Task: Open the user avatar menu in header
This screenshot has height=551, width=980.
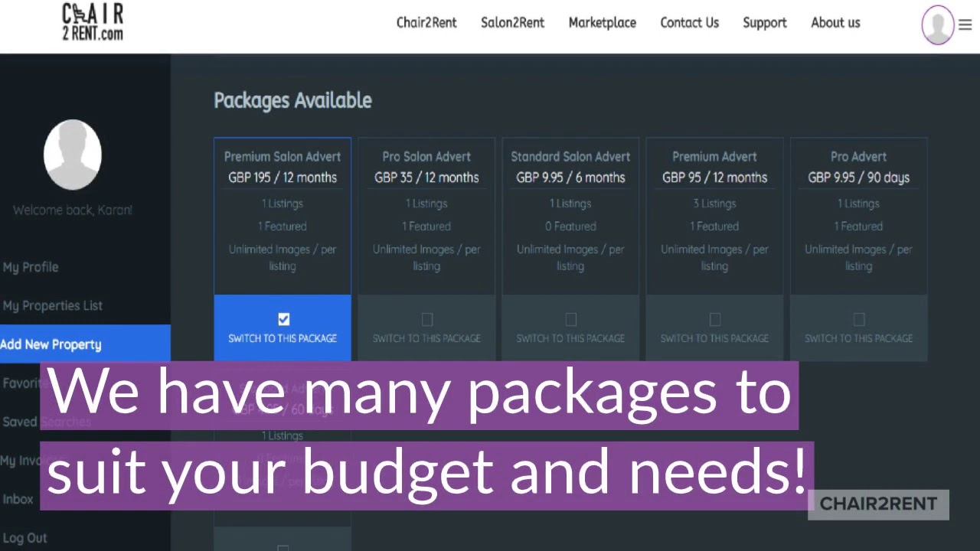Action: click(x=938, y=24)
